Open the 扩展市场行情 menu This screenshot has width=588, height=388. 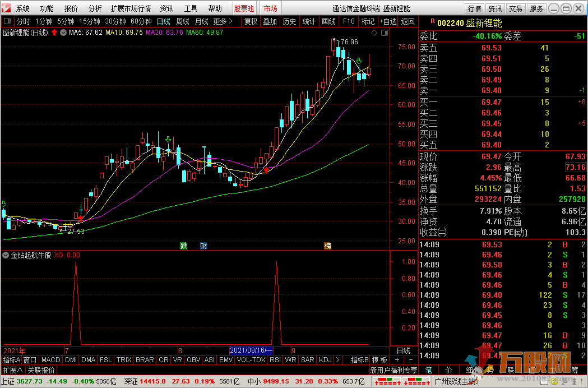click(131, 8)
